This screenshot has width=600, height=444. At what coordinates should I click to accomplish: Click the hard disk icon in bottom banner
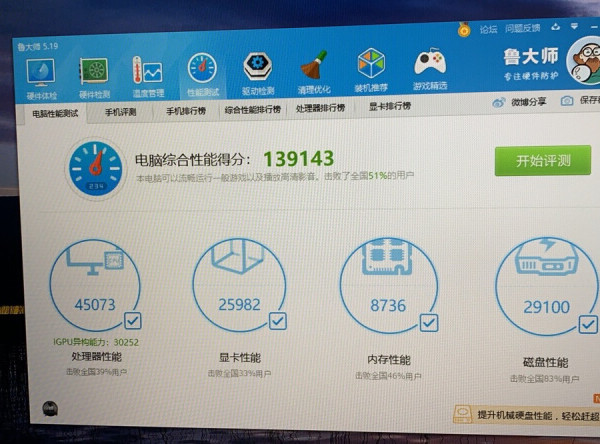(x=463, y=415)
